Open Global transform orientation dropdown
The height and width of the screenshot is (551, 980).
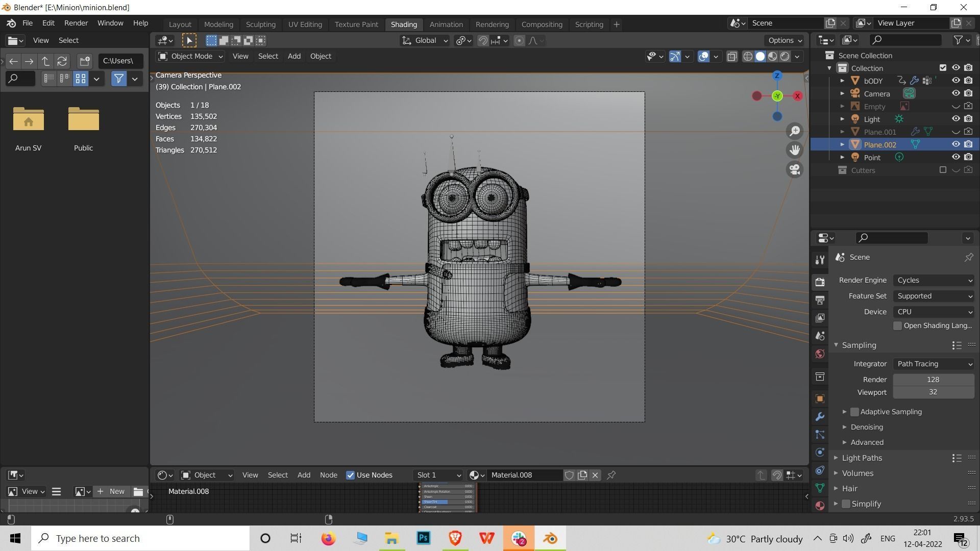425,41
